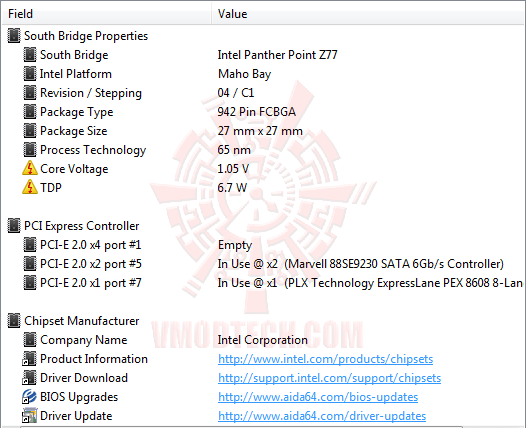Click the BIOS Upgrades icon
The image size is (526, 428).
click(29, 397)
